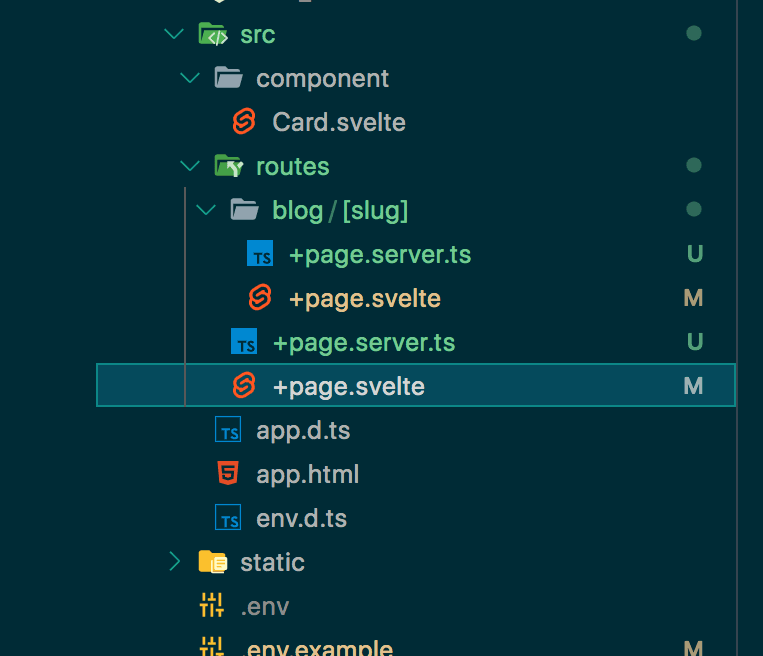Click the component folder icon
The image size is (763, 656).
pyautogui.click(x=229, y=79)
